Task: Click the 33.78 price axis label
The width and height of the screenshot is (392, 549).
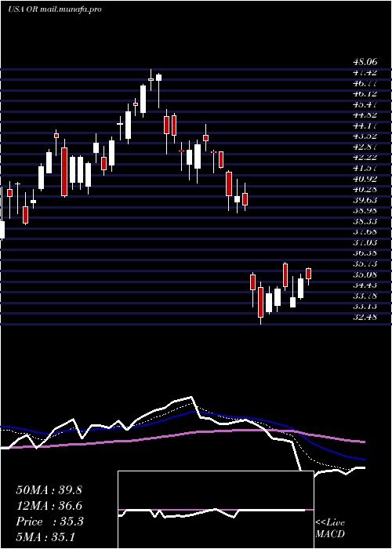Action: [365, 296]
